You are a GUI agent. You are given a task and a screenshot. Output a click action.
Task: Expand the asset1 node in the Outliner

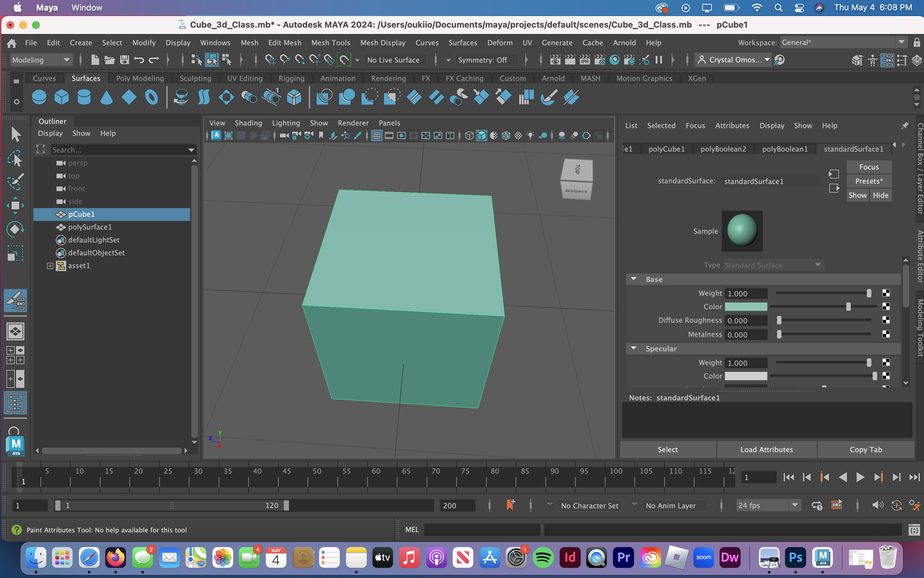pyautogui.click(x=50, y=266)
